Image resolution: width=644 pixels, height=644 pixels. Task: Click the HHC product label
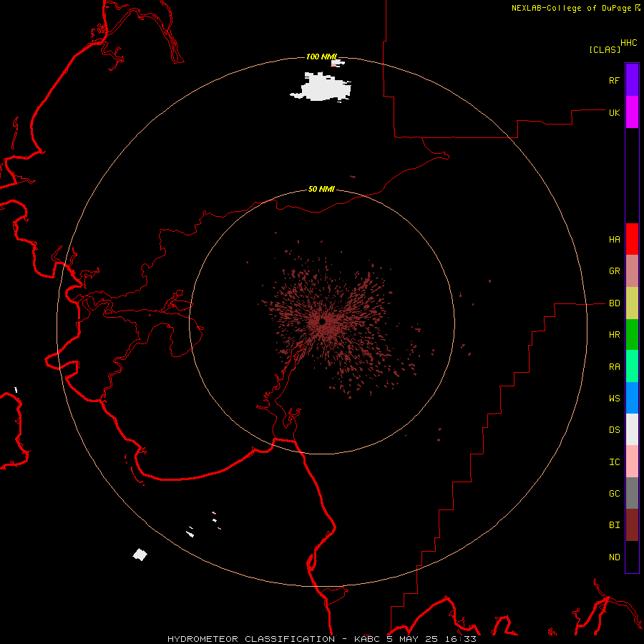[x=628, y=43]
